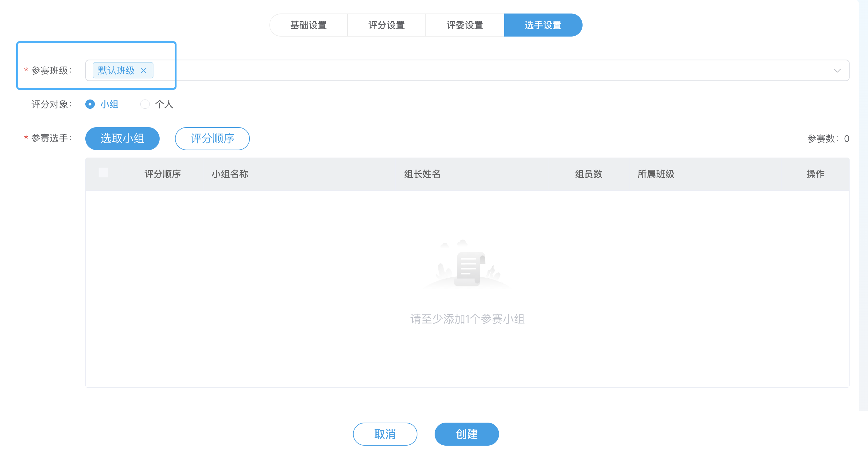Image resolution: width=868 pixels, height=457 pixels.
Task: Click the empty-list document illustration
Action: 467,265
